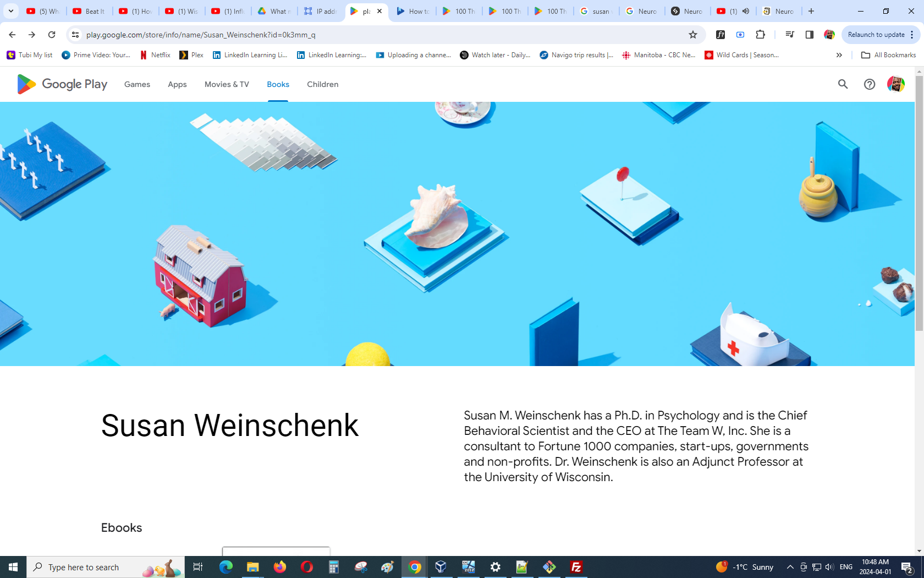Bookmark this page with the star icon
The image size is (924, 578).
point(692,35)
